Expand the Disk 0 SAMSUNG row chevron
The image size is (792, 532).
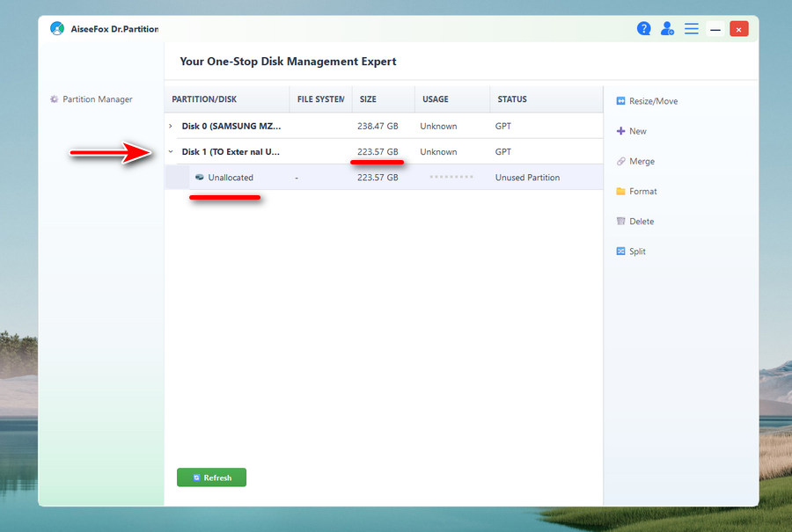pos(171,127)
